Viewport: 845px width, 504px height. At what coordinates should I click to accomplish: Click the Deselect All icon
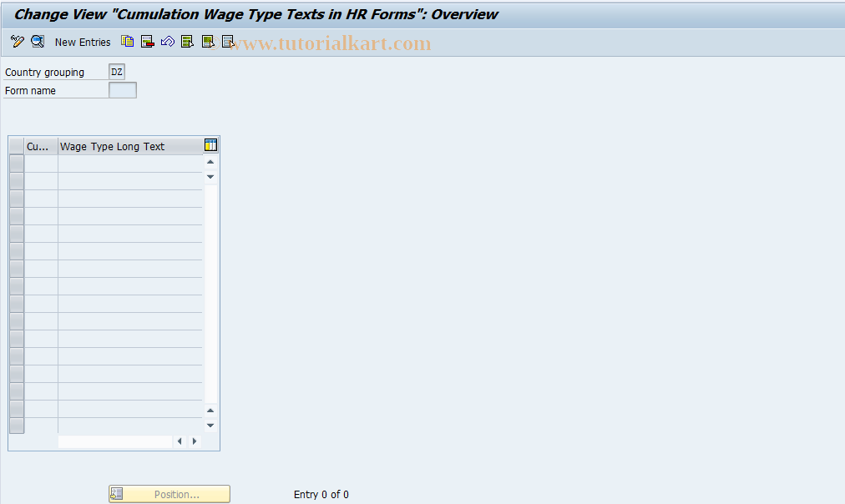pyautogui.click(x=228, y=42)
